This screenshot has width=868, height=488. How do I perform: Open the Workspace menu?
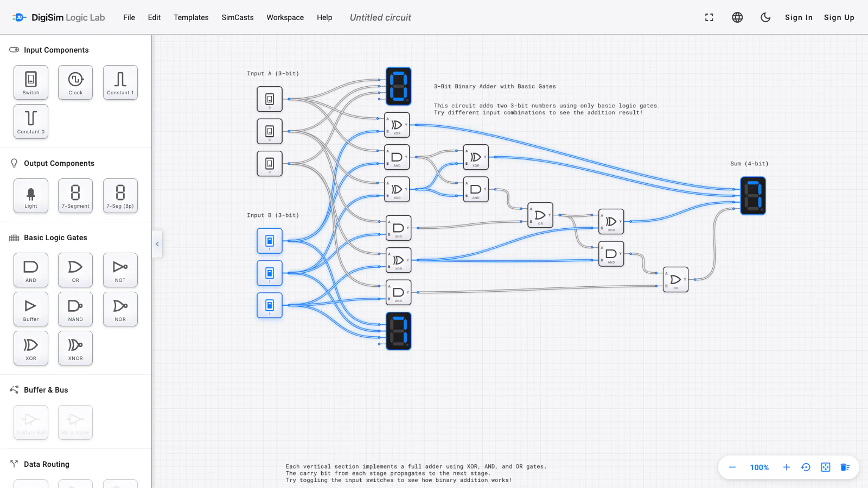285,17
